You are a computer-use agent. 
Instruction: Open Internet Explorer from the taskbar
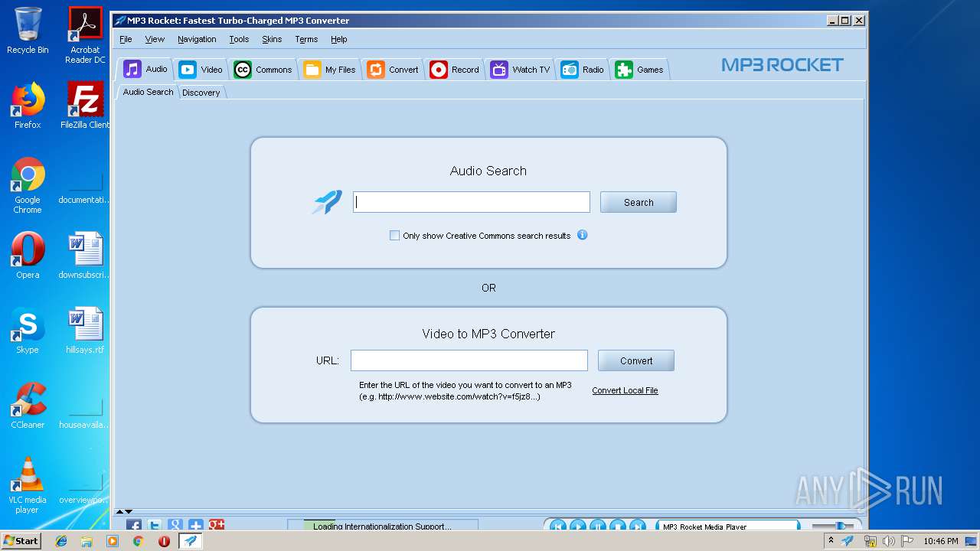[x=61, y=541]
